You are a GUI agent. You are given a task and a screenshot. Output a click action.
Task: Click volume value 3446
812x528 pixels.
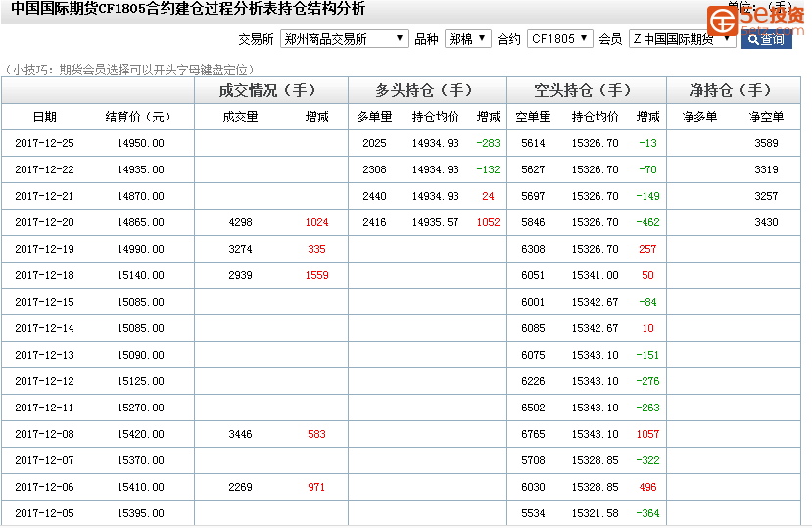[240, 434]
